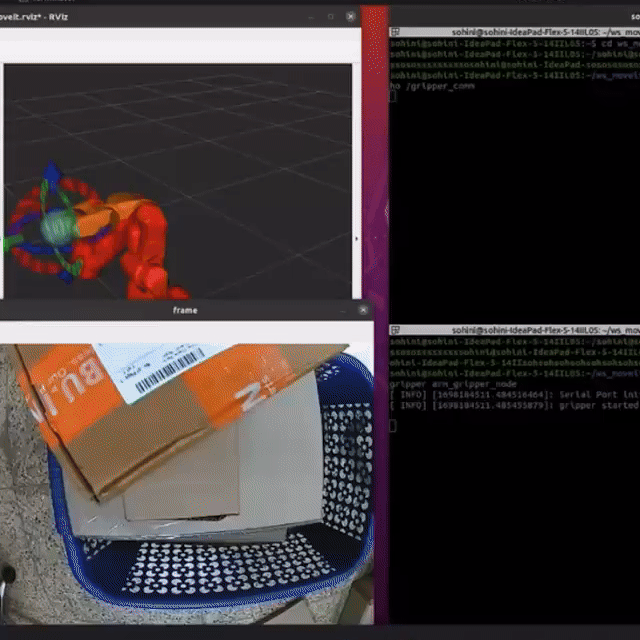Minimize the frame camera window

coord(343,311)
